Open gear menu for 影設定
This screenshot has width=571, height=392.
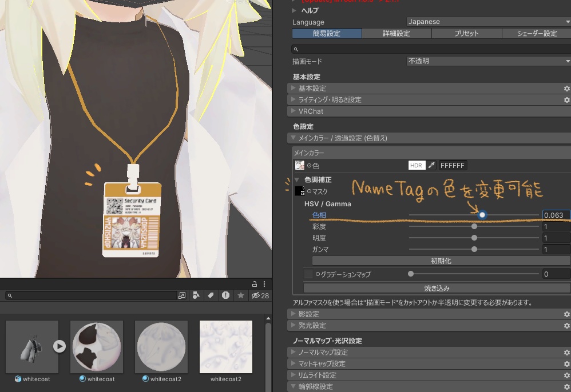(566, 314)
